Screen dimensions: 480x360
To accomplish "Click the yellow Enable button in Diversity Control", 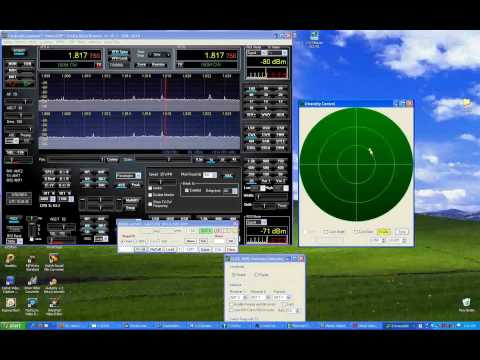I will tap(384, 231).
